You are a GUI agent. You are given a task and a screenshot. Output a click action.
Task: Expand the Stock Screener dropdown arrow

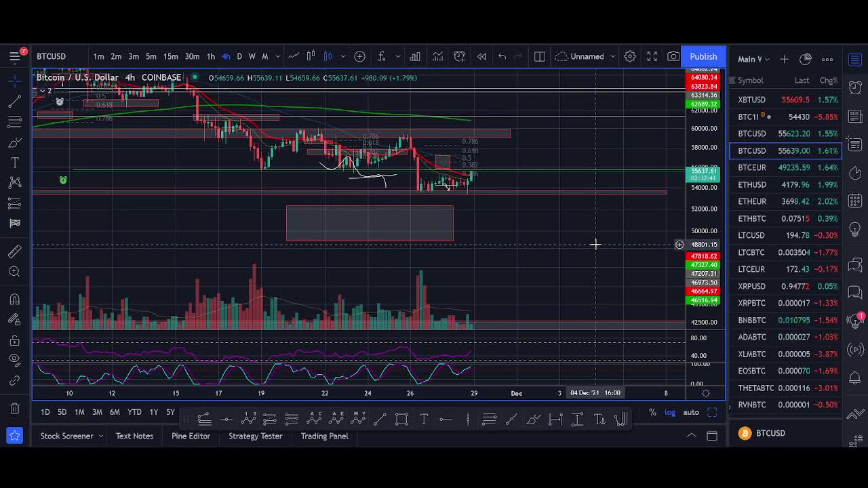click(x=101, y=436)
